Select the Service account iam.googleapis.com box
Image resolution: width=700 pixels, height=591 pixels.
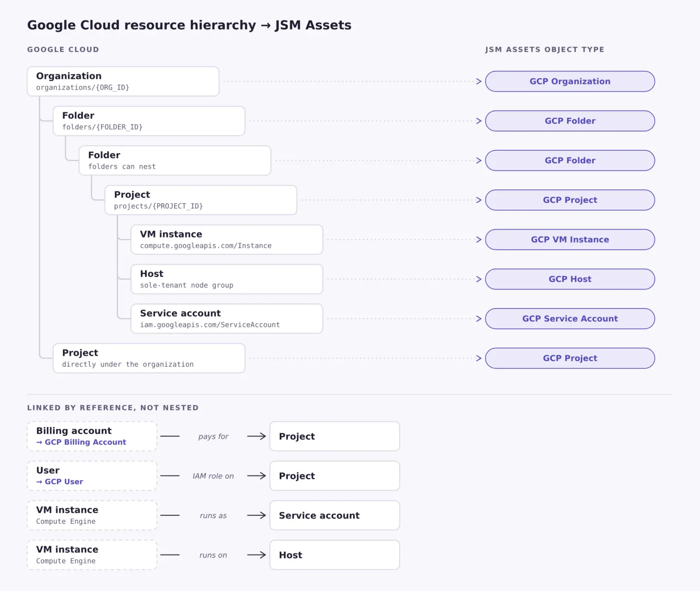coord(227,319)
